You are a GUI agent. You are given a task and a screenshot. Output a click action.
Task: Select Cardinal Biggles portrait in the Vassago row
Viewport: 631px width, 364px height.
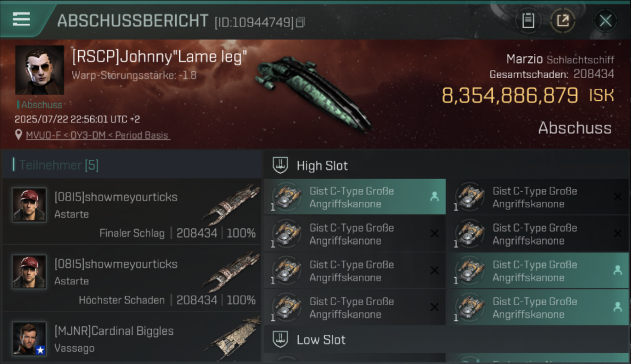pos(29,339)
